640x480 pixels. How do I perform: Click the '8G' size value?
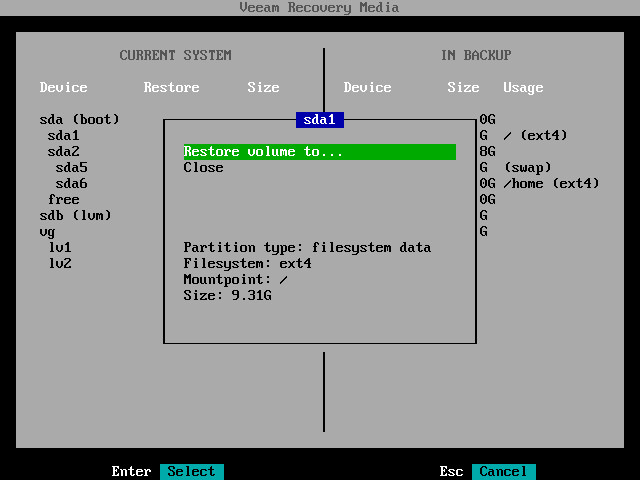click(487, 151)
